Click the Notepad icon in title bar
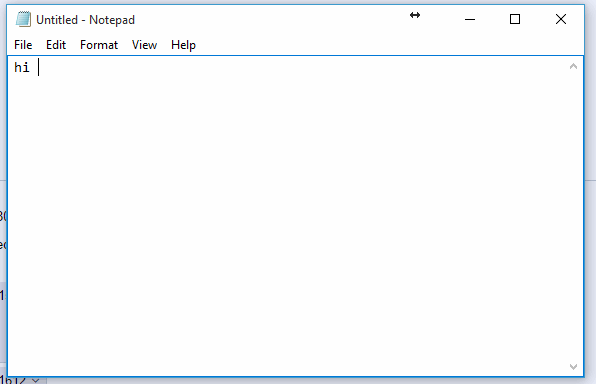 click(23, 19)
